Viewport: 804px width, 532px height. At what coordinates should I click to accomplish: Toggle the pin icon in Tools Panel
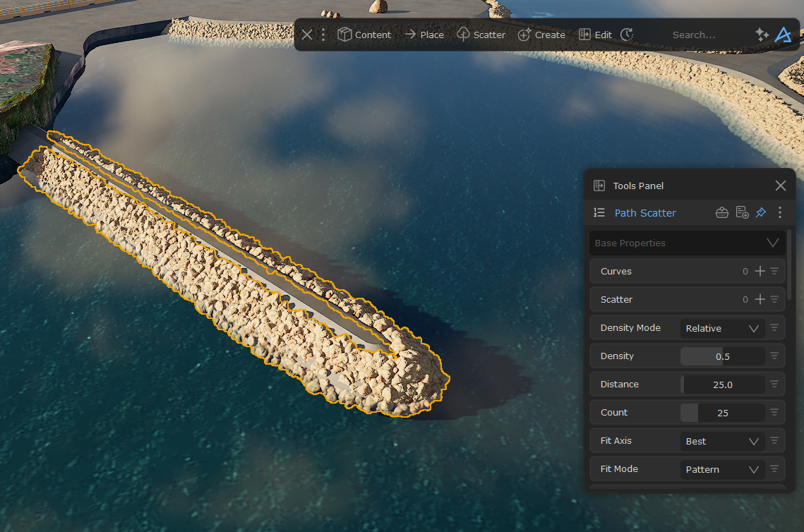point(761,212)
